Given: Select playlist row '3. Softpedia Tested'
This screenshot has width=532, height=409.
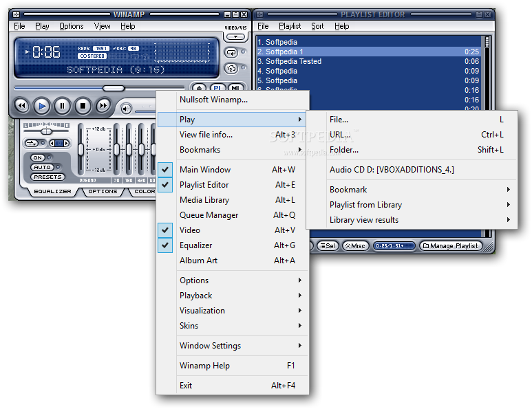Looking at the screenshot, I should coord(368,61).
